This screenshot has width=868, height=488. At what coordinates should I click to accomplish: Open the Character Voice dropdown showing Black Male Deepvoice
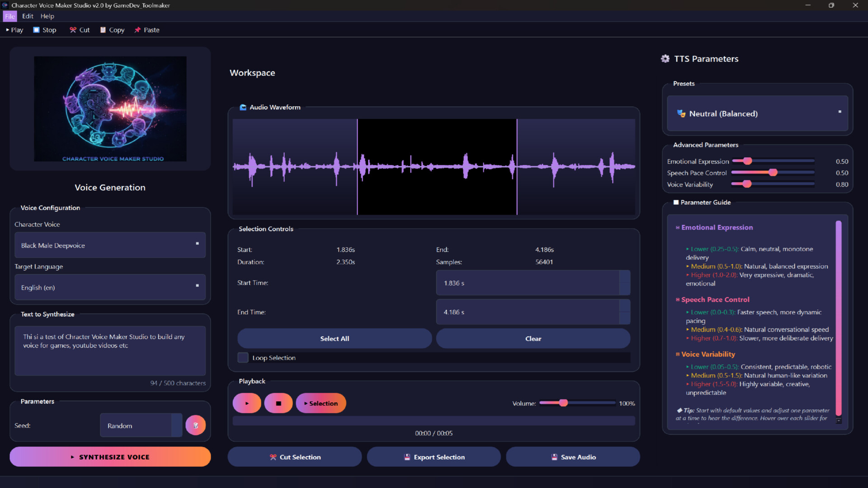pos(109,245)
